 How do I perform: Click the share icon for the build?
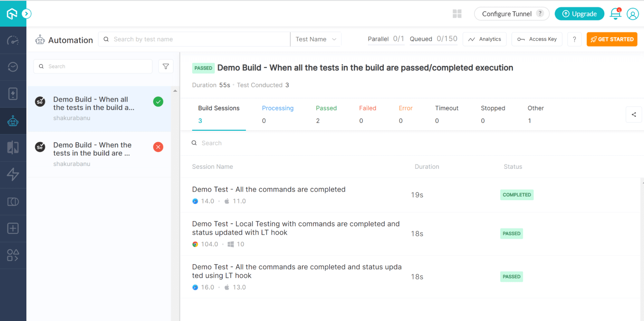tap(634, 115)
